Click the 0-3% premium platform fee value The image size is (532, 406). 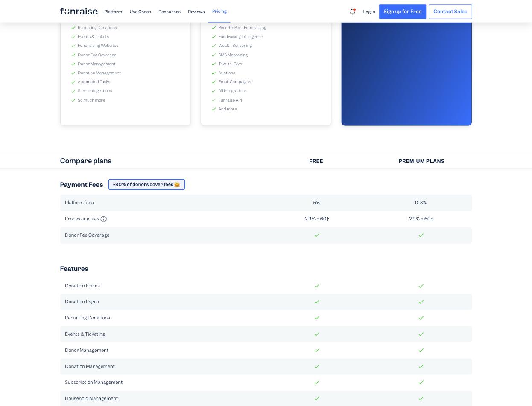pos(421,203)
